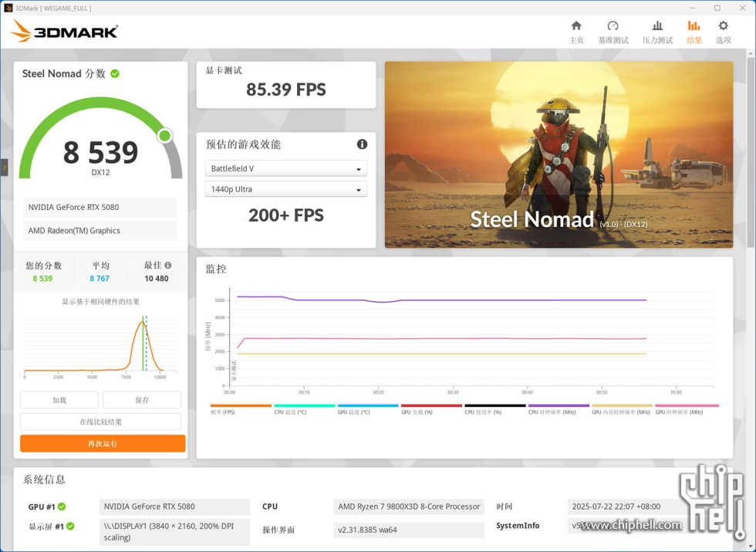Click the 3DMark app icon in title bar

coord(8,8)
